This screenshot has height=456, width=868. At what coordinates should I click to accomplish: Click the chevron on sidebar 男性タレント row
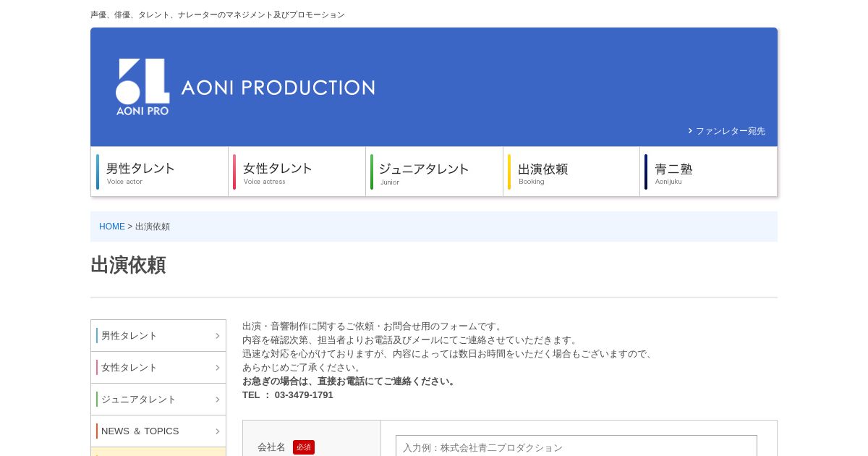pyautogui.click(x=217, y=336)
